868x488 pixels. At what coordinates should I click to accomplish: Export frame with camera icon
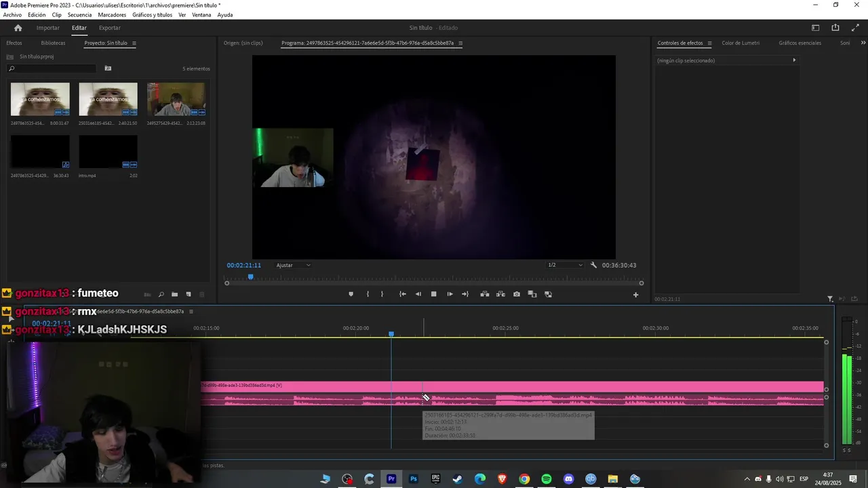(x=517, y=294)
